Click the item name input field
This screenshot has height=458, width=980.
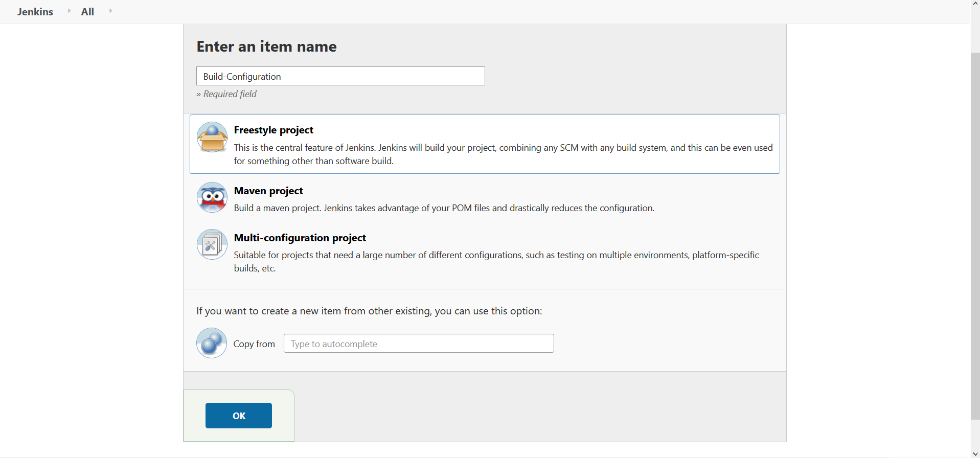click(340, 76)
